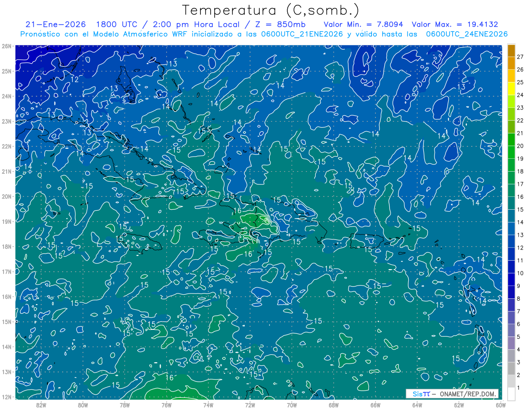Click the ONAMET/REP.DOM. logo box
532x411 pixels.
452,394
